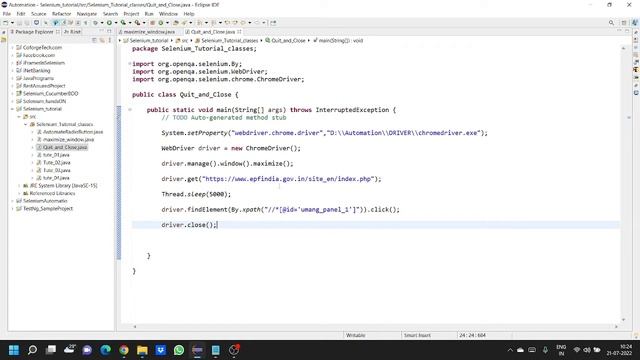
Task: Open the taskbar date and time
Action: point(619,350)
